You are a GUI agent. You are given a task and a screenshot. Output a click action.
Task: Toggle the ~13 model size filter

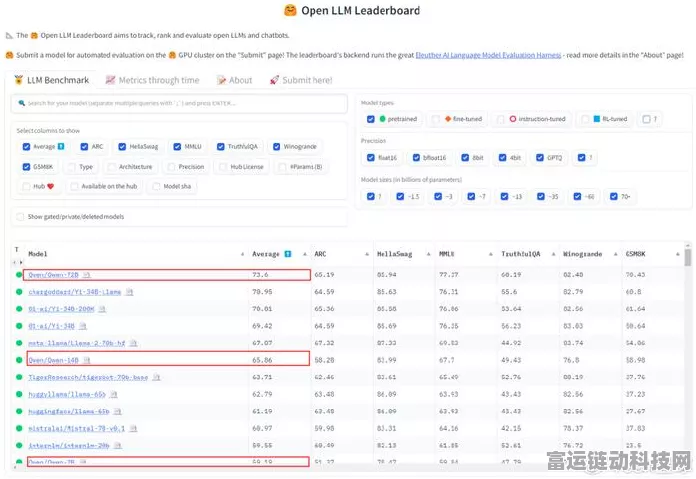pyautogui.click(x=504, y=196)
